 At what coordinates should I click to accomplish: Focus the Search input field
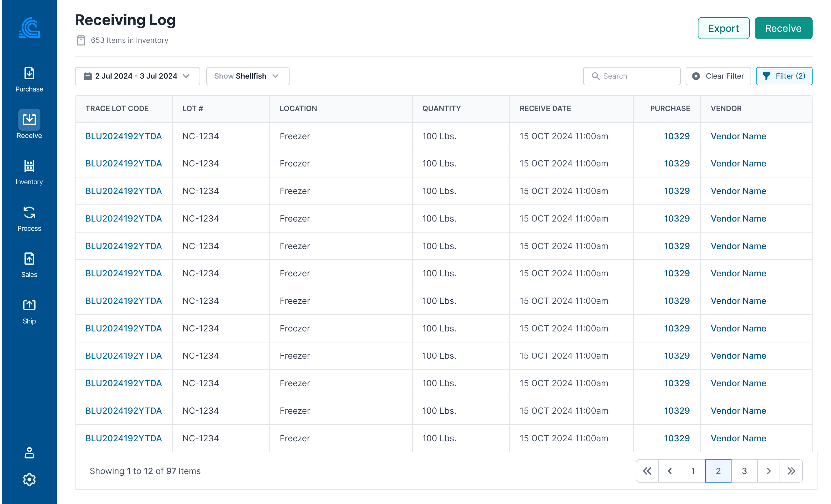click(632, 76)
